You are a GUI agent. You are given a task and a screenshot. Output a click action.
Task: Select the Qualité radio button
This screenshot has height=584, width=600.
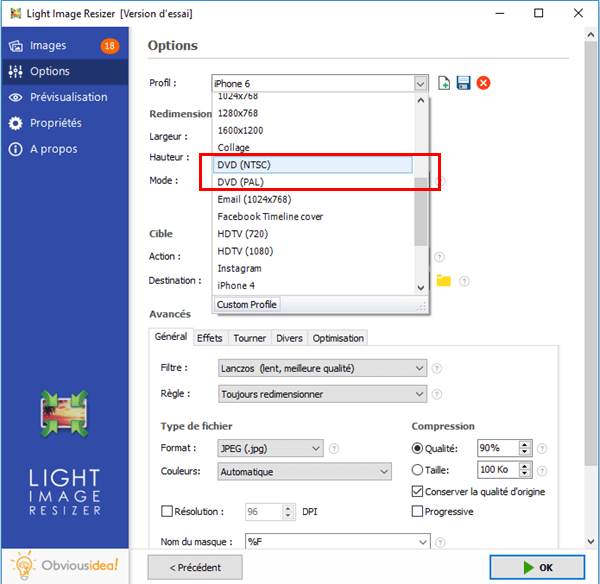pyautogui.click(x=417, y=448)
